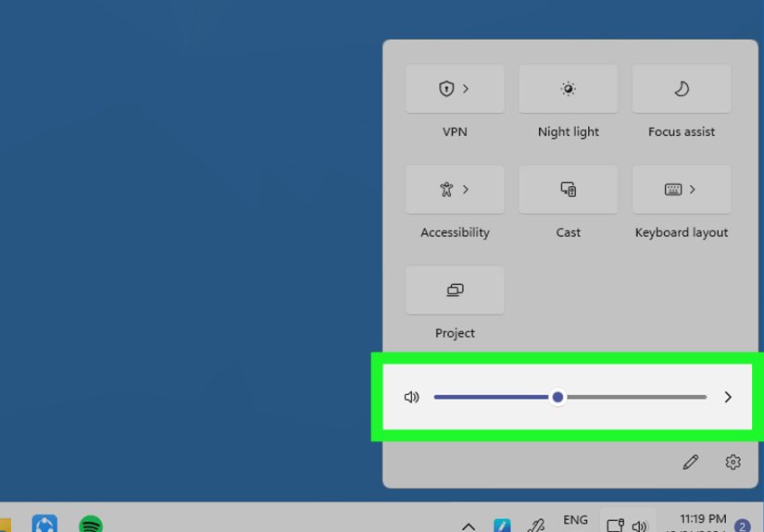Click the blue pen tray app icon
Screen dimensions: 764x532
[502, 526]
